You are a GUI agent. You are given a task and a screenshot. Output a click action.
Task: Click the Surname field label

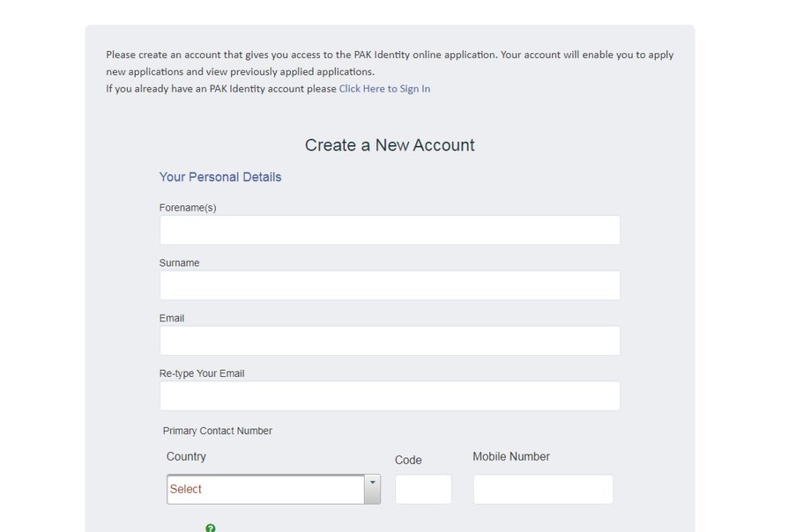(179, 262)
